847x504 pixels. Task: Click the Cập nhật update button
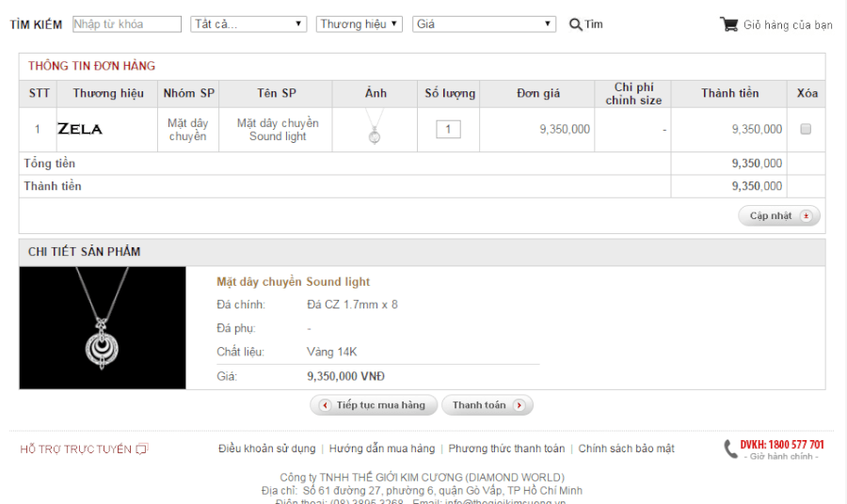click(778, 216)
